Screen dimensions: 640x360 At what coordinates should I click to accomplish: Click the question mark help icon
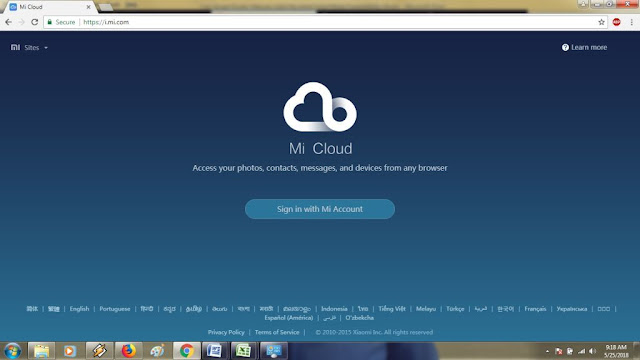(565, 47)
